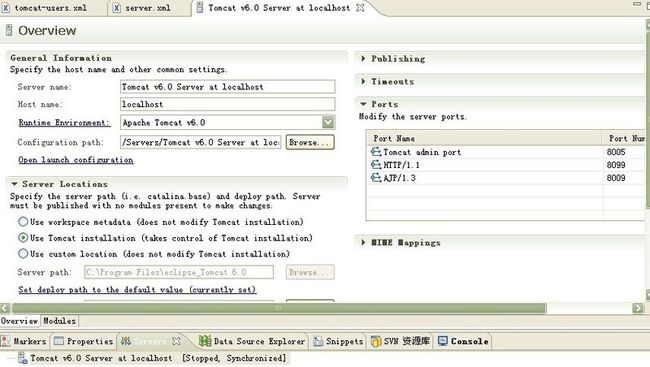Click the Console view icon
Screen dimensions: 650x367
pos(443,341)
